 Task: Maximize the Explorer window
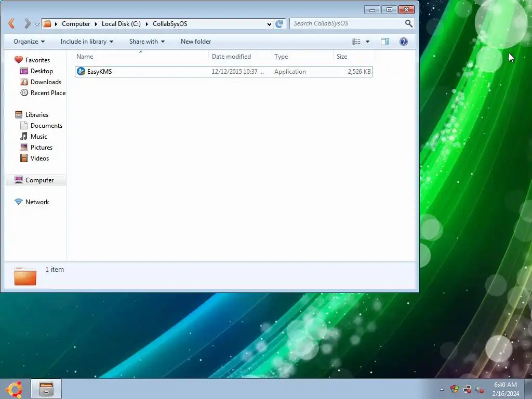389,9
